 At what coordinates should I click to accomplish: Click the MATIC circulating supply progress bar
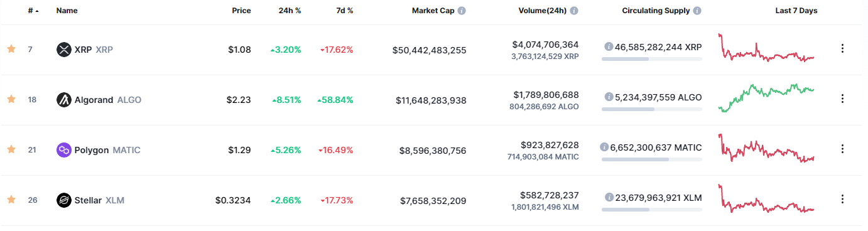click(652, 159)
